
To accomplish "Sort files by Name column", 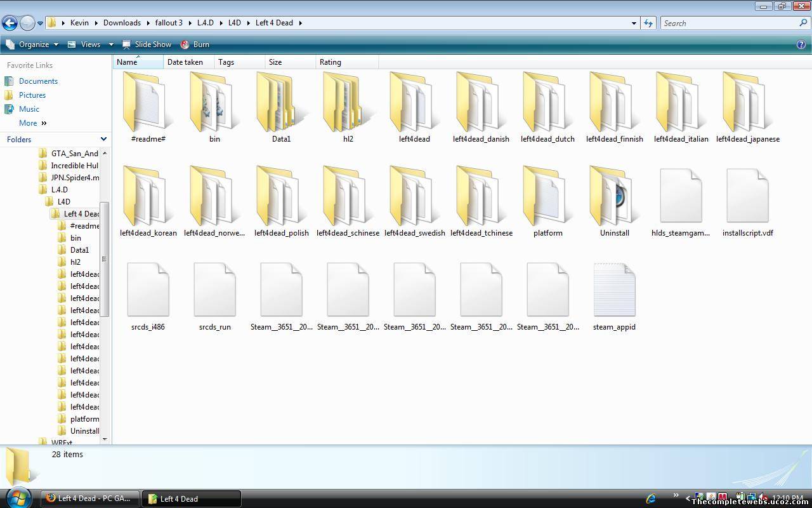I will 138,62.
